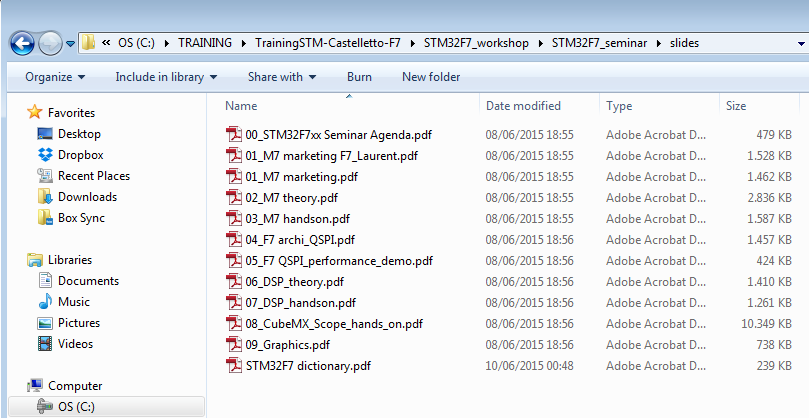Open Desktop in Favorites
This screenshot has height=418, width=809.
(79, 134)
